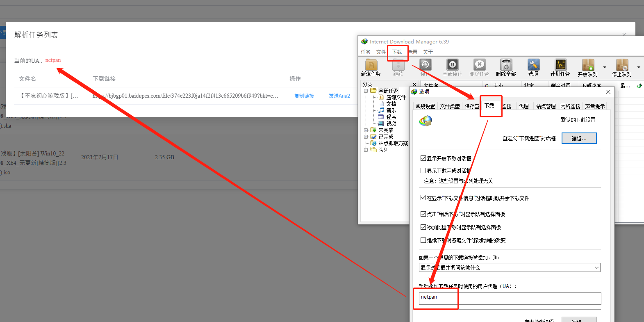Click the 发送Aria2 link

(339, 96)
